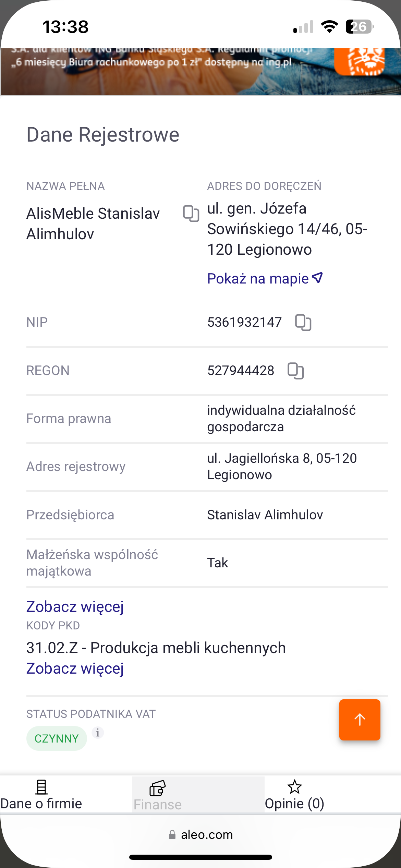401x868 pixels.
Task: Tap the 31.02.Z PKD code entry
Action: click(156, 648)
